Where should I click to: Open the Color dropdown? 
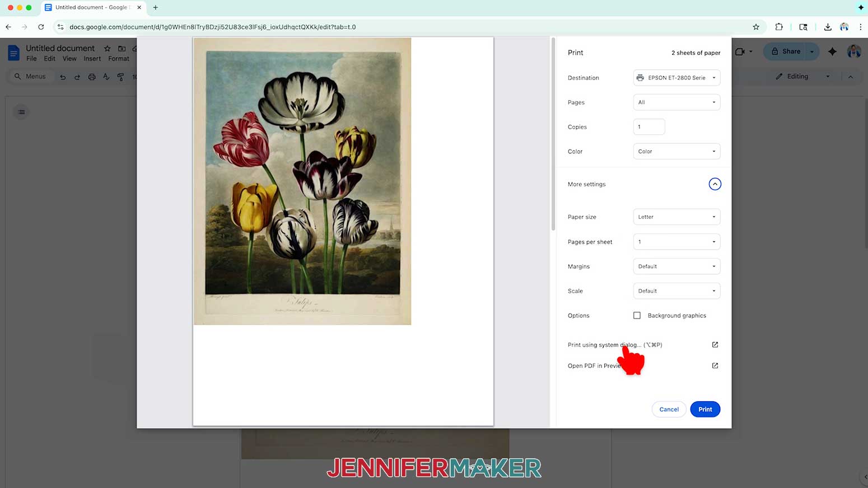676,152
